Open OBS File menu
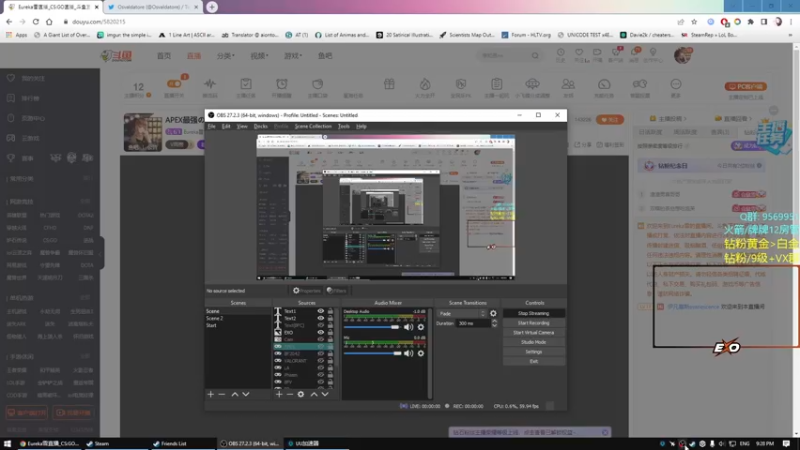The width and height of the screenshot is (800, 450). click(x=211, y=126)
